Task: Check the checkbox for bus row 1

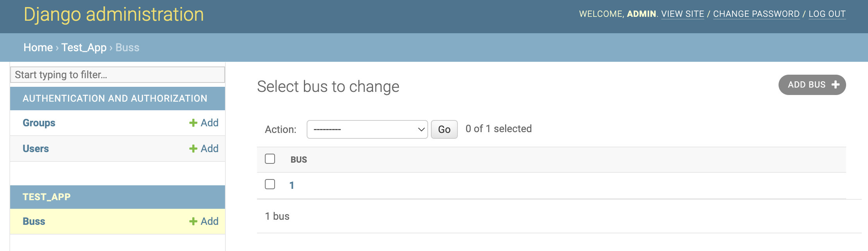Action: tap(270, 184)
